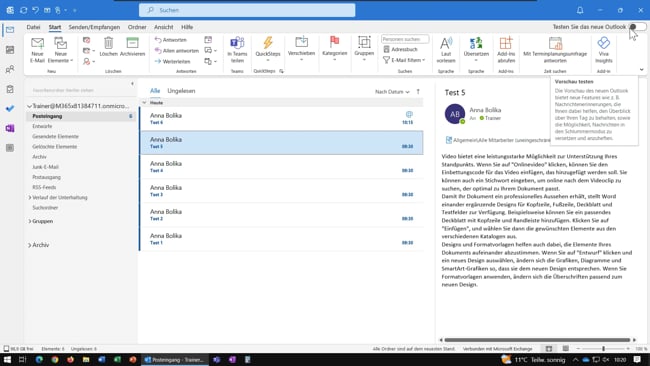This screenshot has width=650, height=366.
Task: Collapse the Heute message group
Action: (x=144, y=102)
